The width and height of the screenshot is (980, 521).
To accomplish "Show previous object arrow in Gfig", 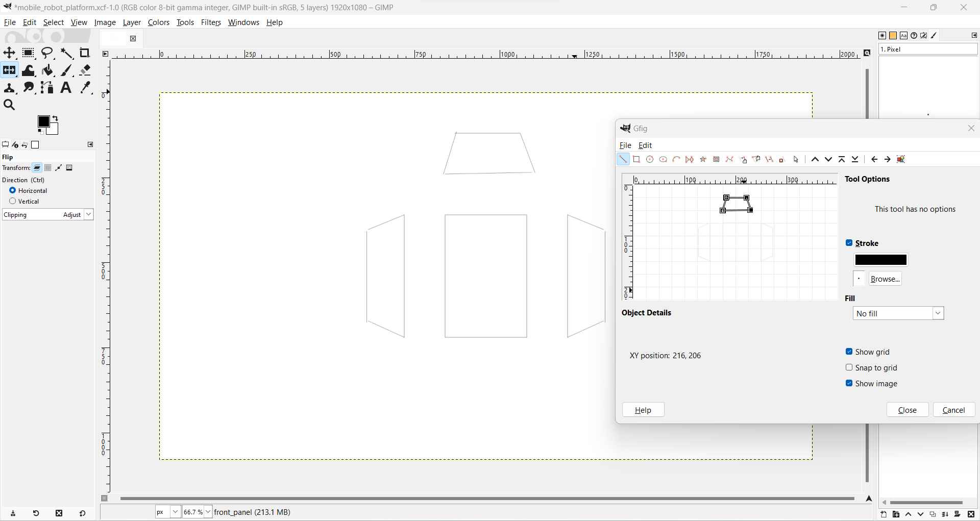I will point(874,160).
